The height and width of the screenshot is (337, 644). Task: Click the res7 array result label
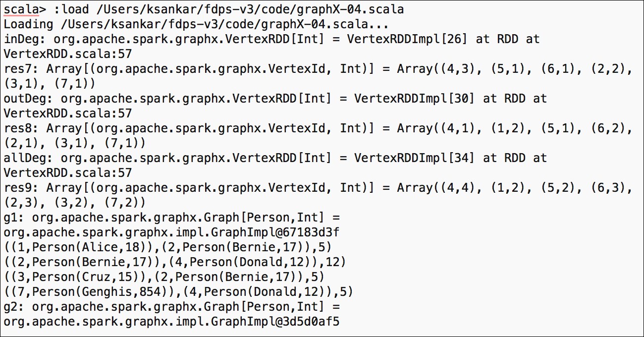(x=18, y=68)
